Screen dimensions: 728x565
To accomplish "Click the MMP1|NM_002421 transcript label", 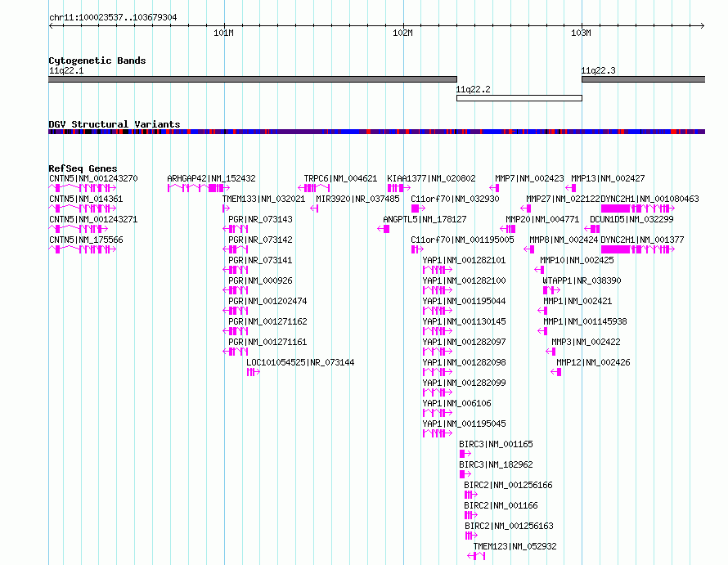I will [577, 301].
